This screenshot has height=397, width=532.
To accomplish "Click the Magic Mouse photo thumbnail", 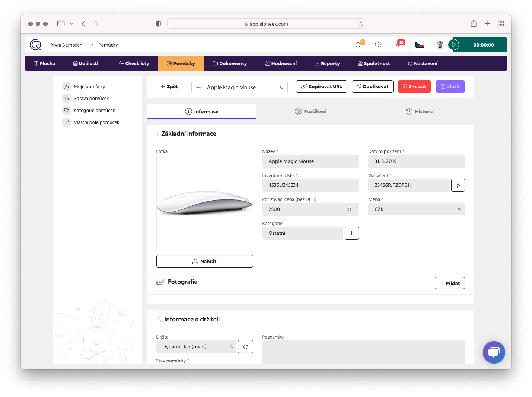I will 205,203.
